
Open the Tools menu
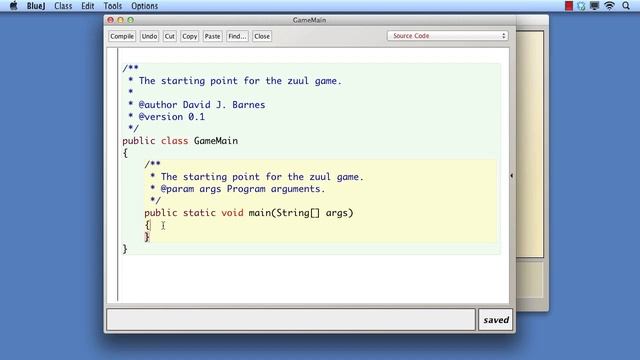pos(113,6)
